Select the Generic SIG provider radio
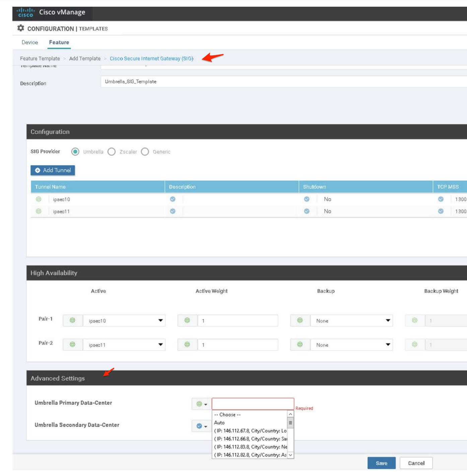The height and width of the screenshot is (476, 467). coord(145,152)
